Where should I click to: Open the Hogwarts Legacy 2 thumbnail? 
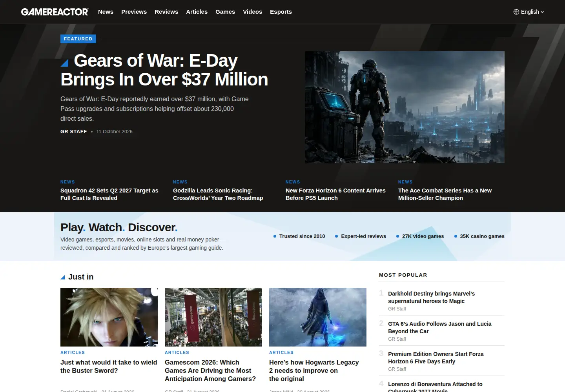pos(318,317)
